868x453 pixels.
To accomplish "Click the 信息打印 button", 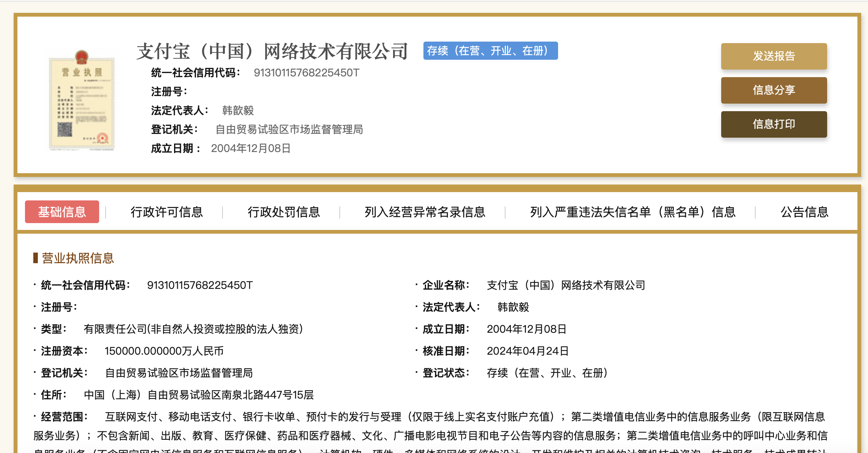I will 774,124.
